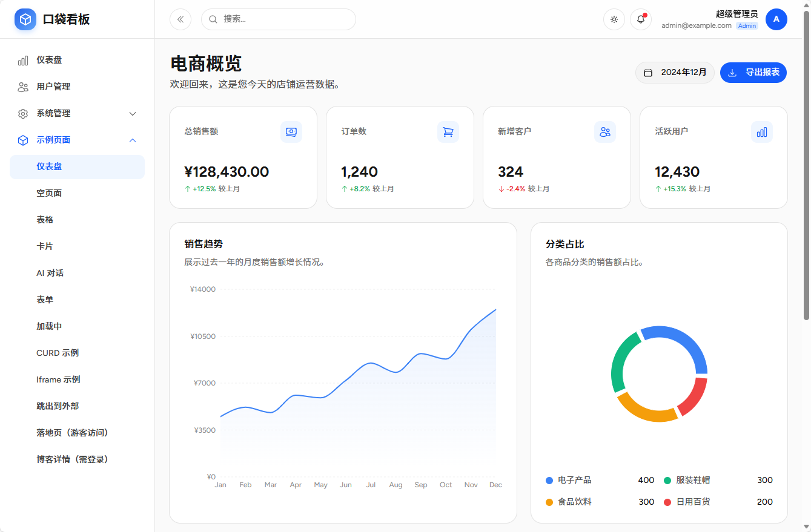Click the notification bell icon

coord(640,19)
